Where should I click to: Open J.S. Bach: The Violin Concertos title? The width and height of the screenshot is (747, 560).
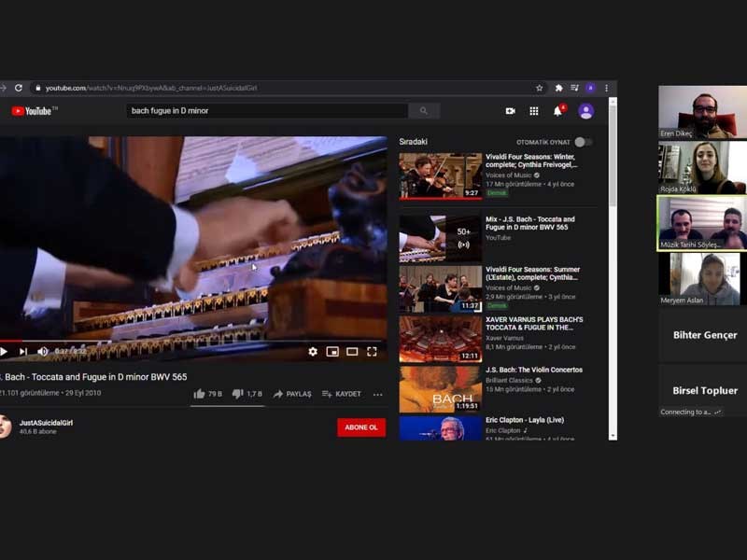point(534,370)
